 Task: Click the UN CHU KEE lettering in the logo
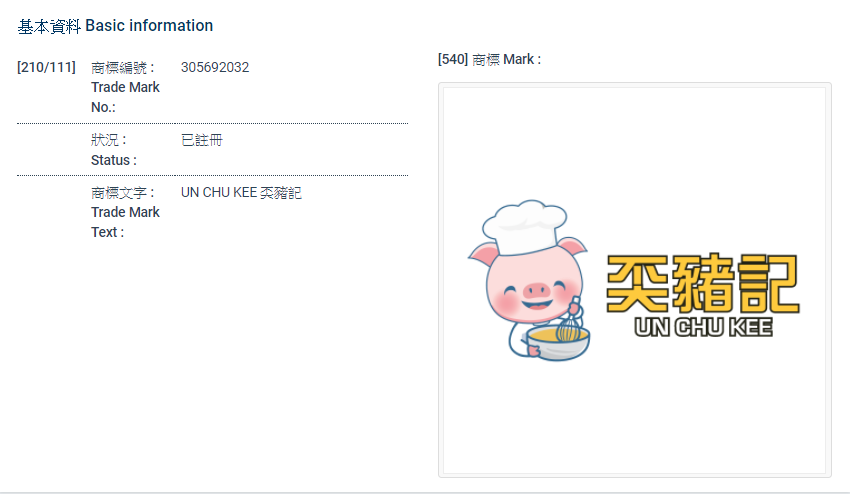coord(703,327)
